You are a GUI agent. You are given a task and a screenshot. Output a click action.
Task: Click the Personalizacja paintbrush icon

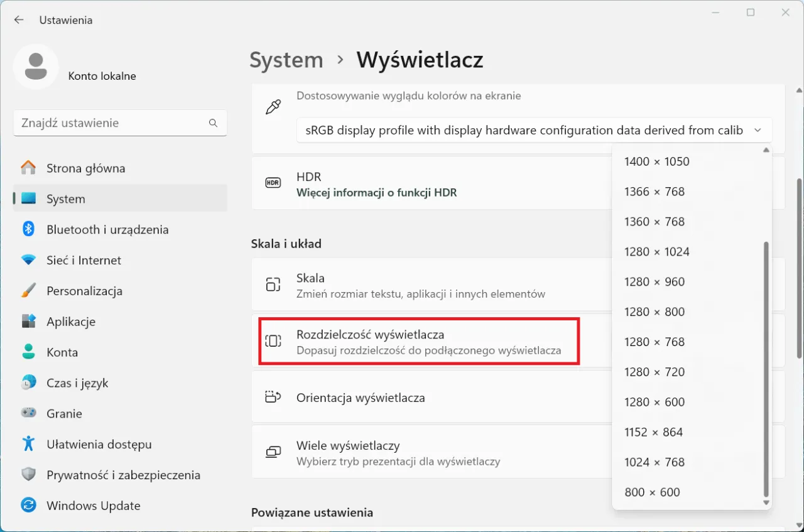(29, 291)
